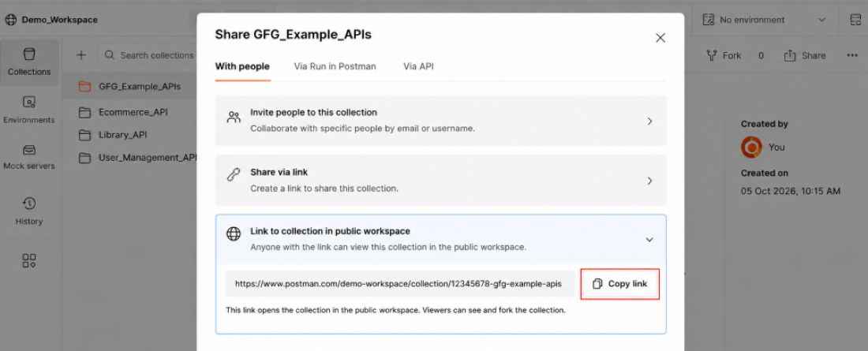Click the Ecommerce_API folder icon

click(84, 112)
